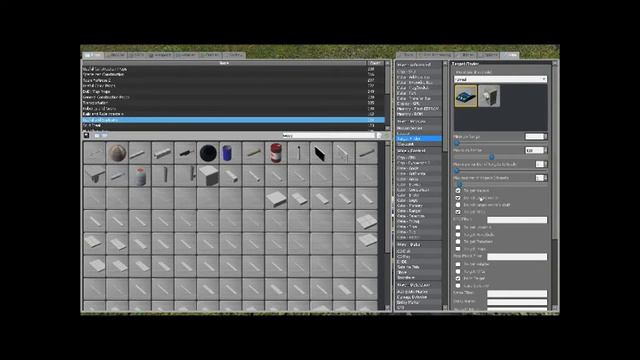Click tool list scrollbar down arrow

pos(445,307)
